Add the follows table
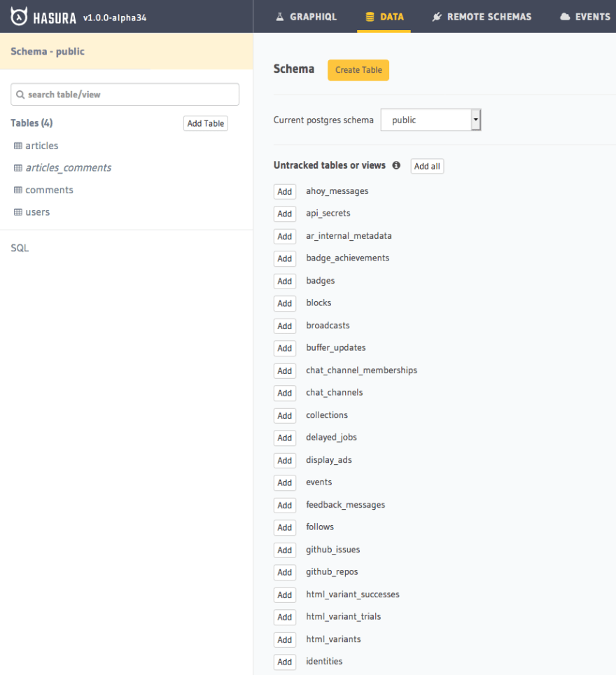The width and height of the screenshot is (616, 675). pyautogui.click(x=284, y=528)
